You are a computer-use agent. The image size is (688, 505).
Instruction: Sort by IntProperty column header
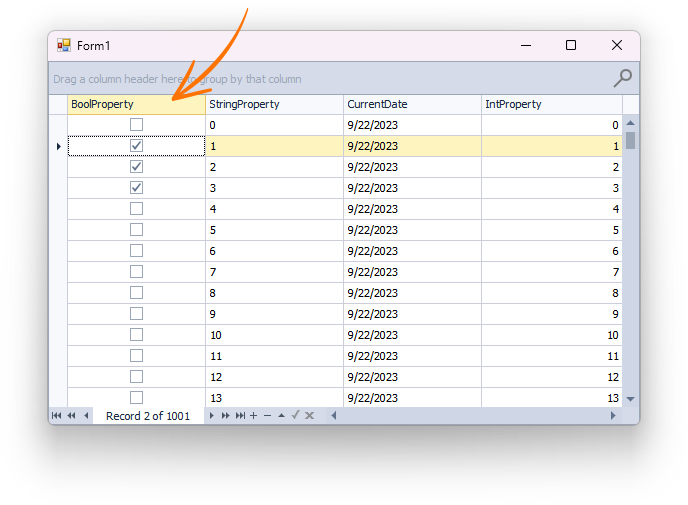pos(552,104)
